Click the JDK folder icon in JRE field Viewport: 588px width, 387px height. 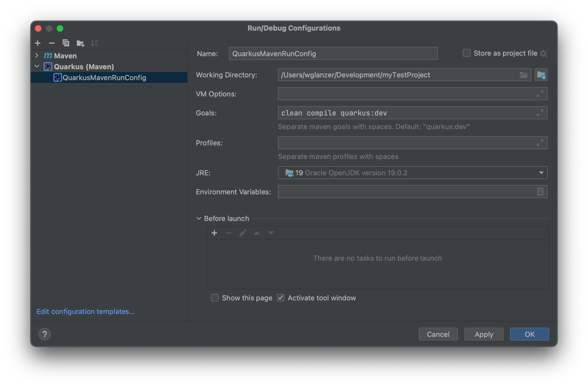289,173
